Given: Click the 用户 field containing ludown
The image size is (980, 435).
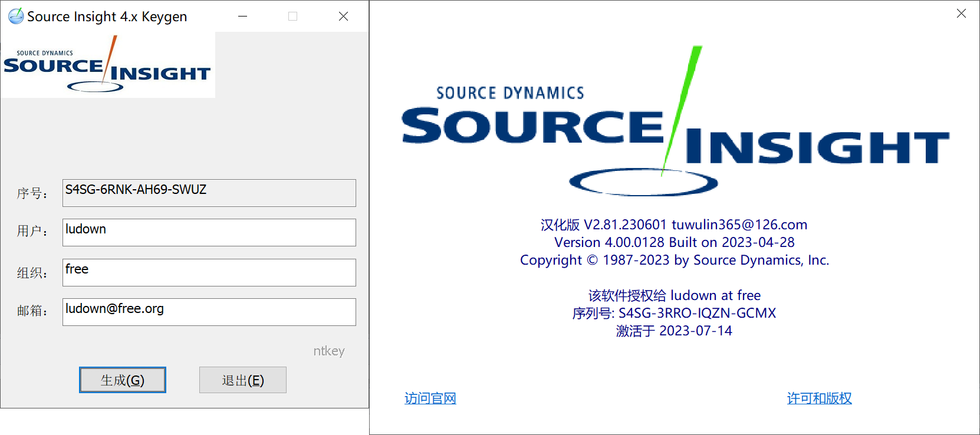Looking at the screenshot, I should click(209, 232).
